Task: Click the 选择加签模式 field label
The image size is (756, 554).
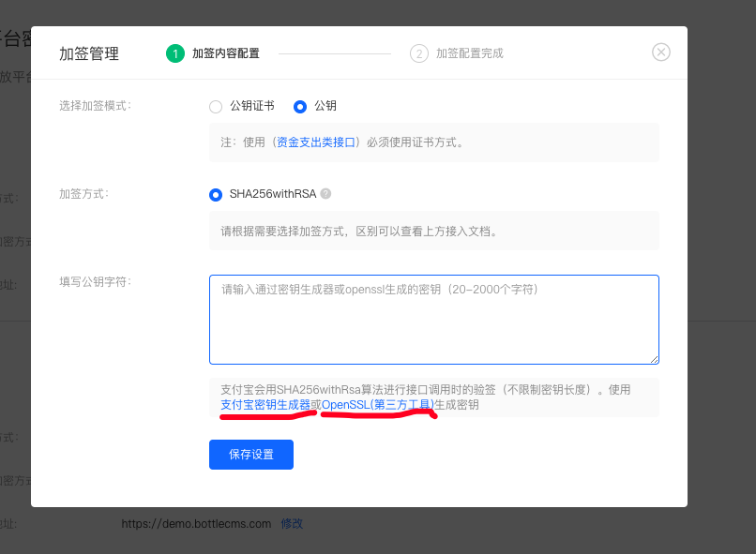Action: pos(95,106)
